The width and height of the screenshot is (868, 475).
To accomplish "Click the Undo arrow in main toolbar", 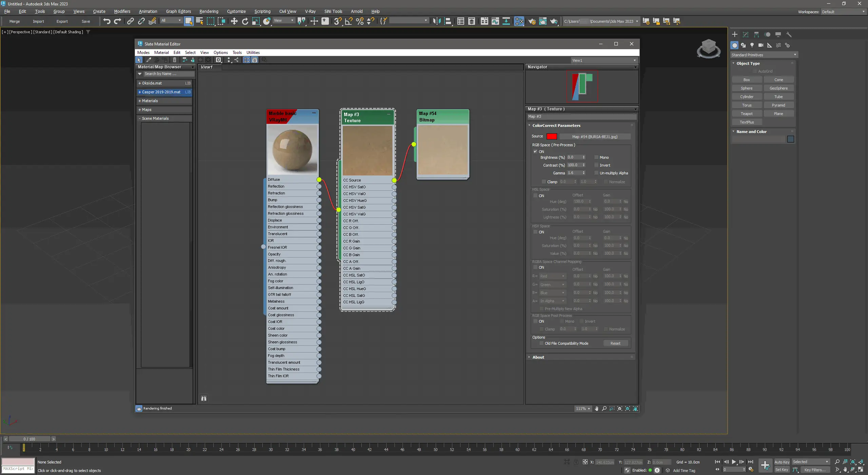I will click(106, 21).
